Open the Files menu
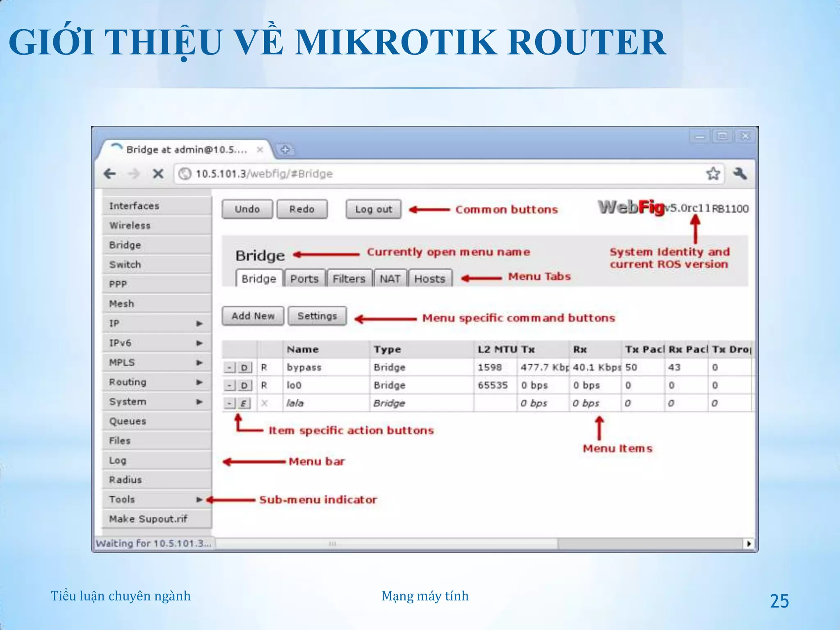The image size is (840, 630). click(157, 441)
